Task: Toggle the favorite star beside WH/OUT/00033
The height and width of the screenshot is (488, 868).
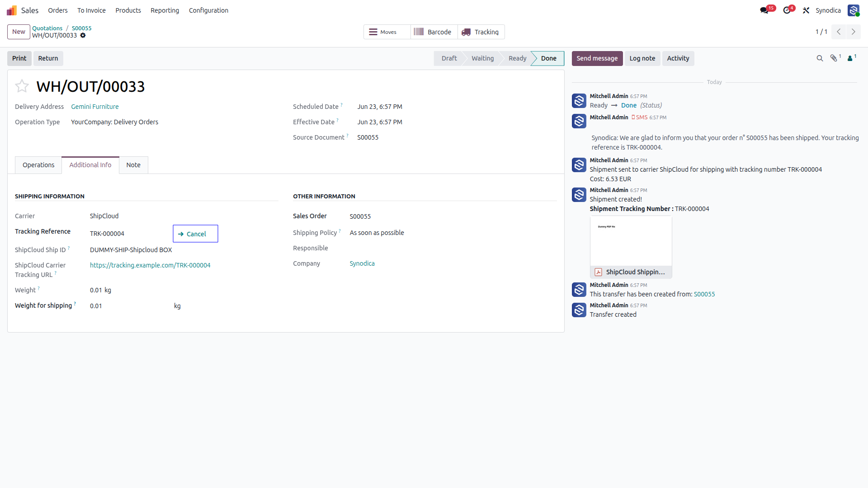Action: (22, 86)
